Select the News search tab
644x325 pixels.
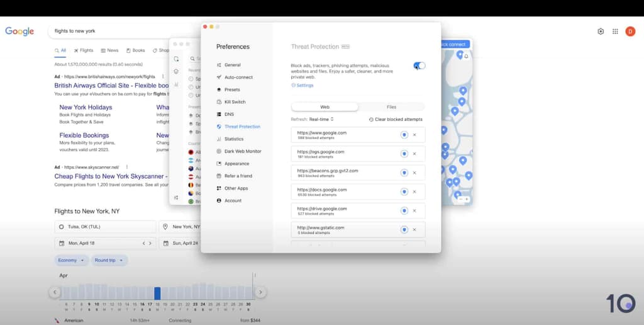(x=109, y=50)
